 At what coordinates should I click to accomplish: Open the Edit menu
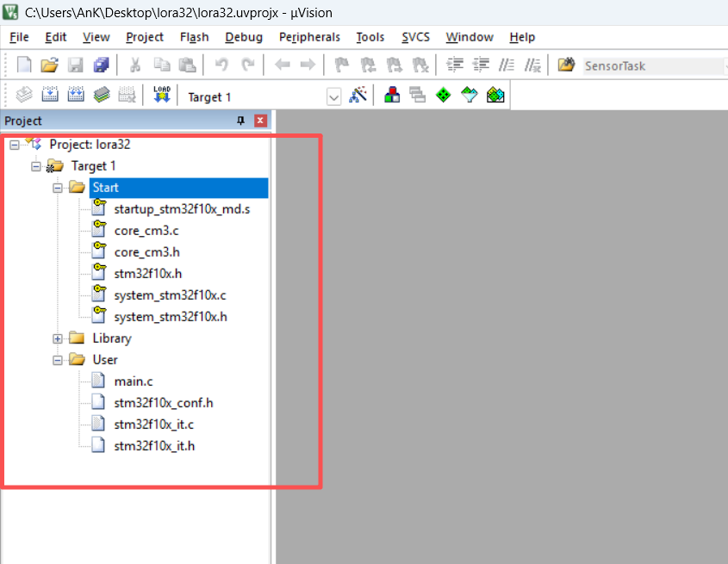56,37
